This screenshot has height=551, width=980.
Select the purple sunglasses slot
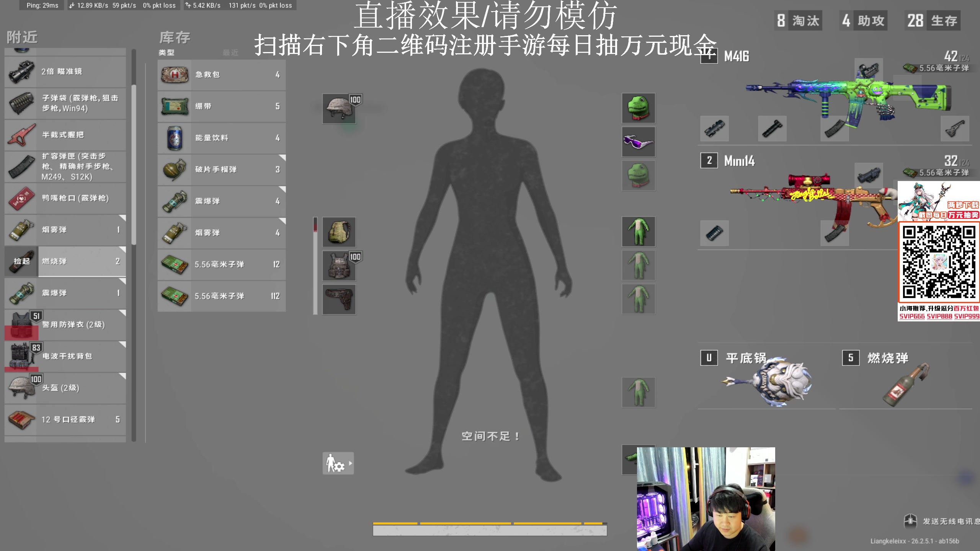(639, 142)
